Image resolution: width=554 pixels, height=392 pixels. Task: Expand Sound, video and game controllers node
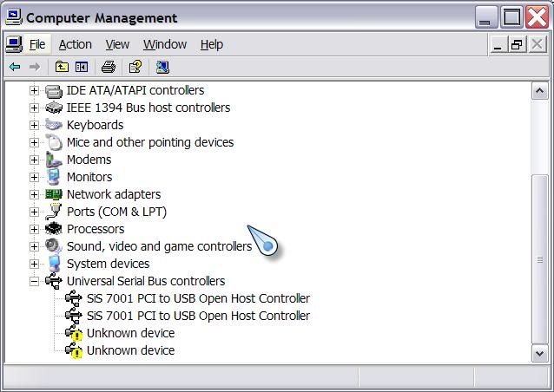(x=34, y=246)
